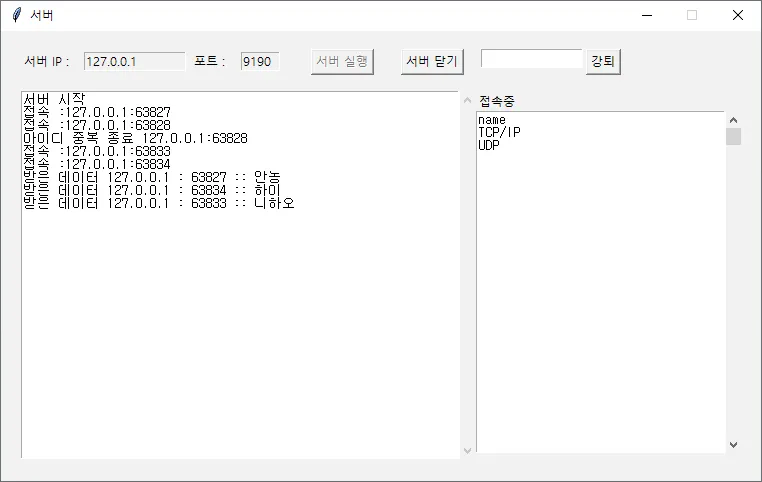
Task: Click the 서버 닫기 button
Action: click(x=432, y=61)
